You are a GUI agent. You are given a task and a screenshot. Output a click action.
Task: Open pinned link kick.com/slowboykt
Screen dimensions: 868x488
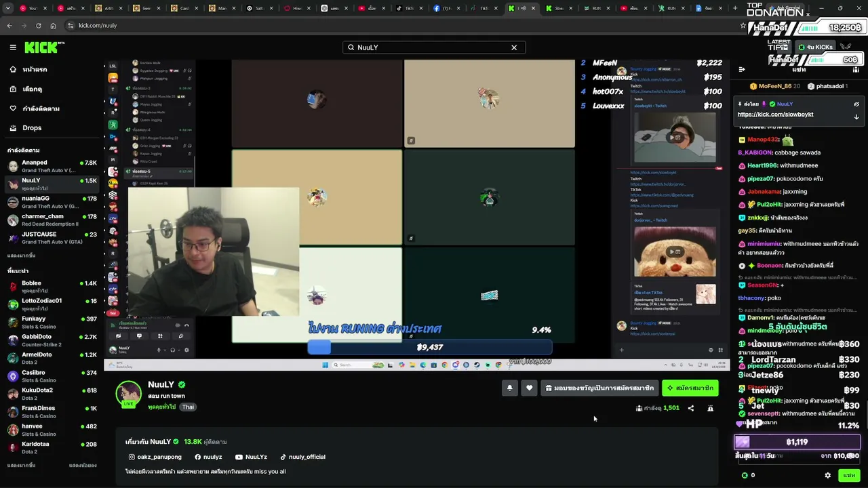(x=775, y=115)
